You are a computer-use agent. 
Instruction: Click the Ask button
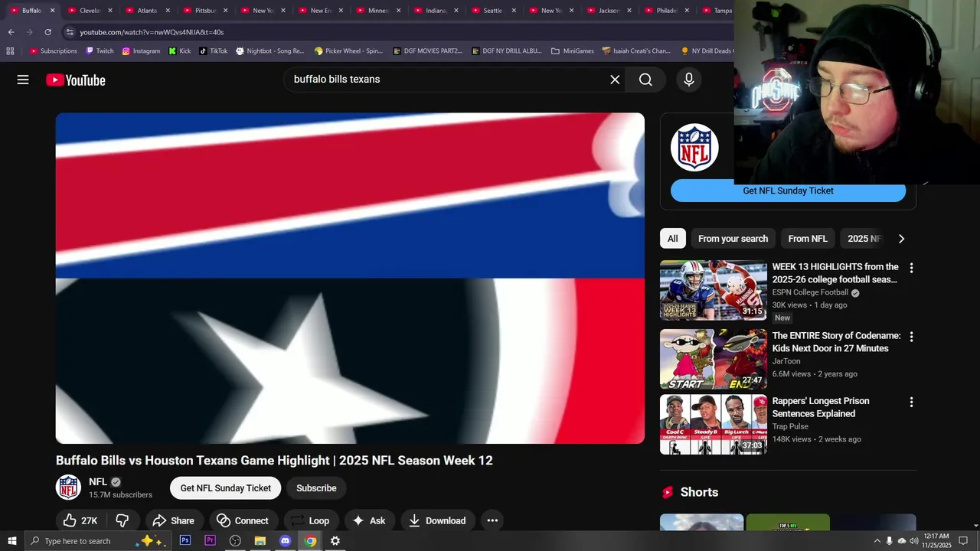tap(368, 520)
